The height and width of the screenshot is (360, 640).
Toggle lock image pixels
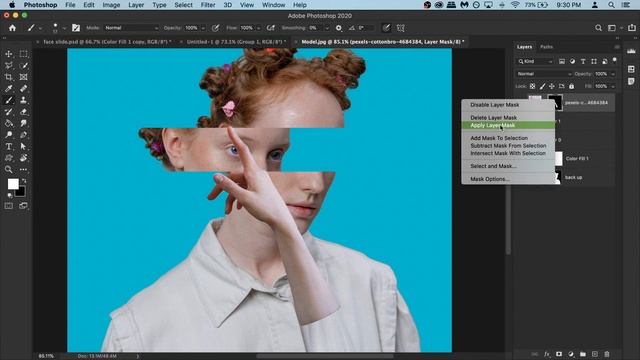point(542,86)
